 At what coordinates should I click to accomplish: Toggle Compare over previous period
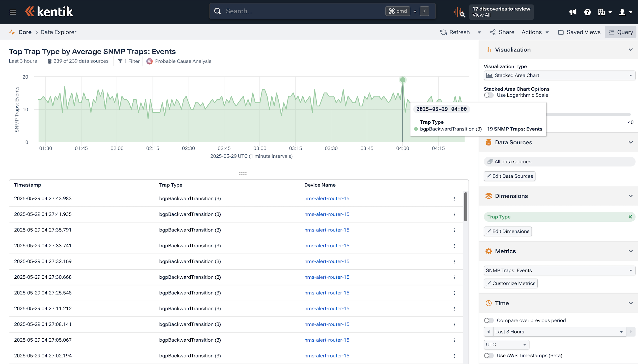pyautogui.click(x=488, y=320)
